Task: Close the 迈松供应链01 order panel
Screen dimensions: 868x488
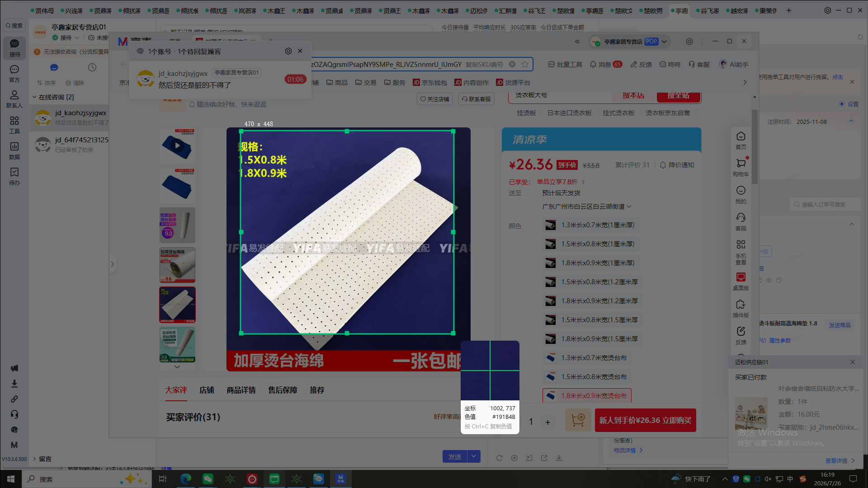Action: point(853,362)
